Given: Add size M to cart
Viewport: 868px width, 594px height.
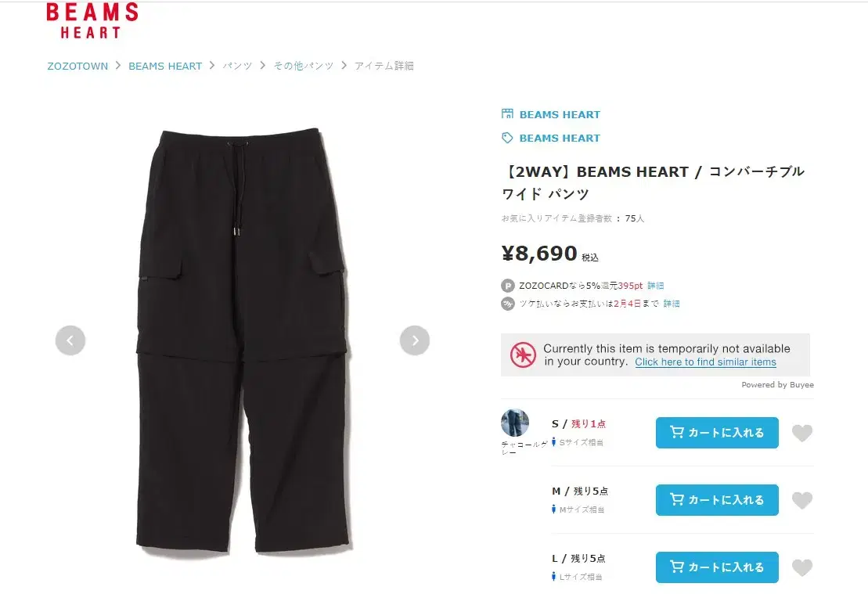Looking at the screenshot, I should (x=717, y=500).
